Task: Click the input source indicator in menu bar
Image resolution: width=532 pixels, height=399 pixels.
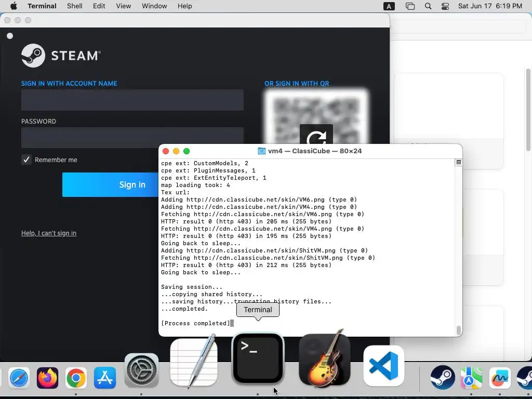Action: click(x=389, y=6)
